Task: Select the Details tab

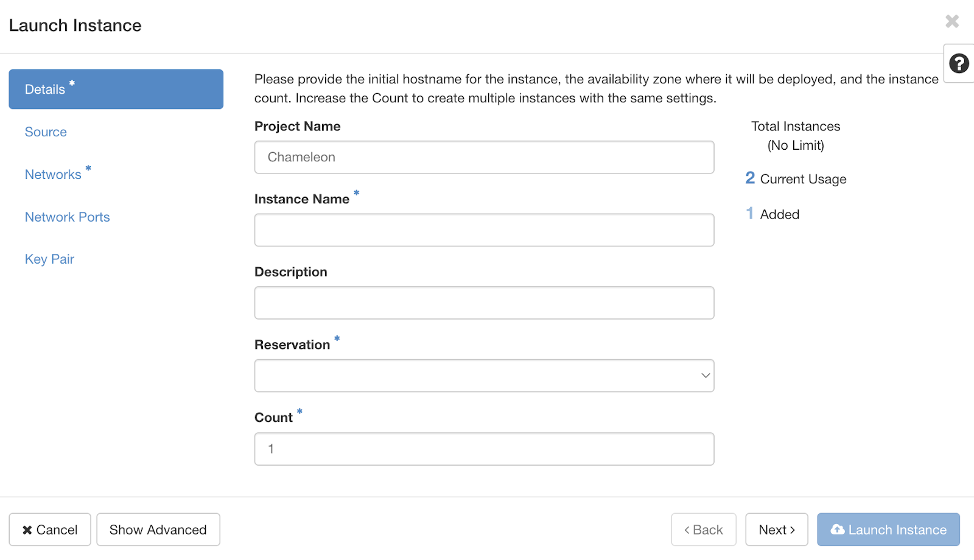Action: coord(116,89)
